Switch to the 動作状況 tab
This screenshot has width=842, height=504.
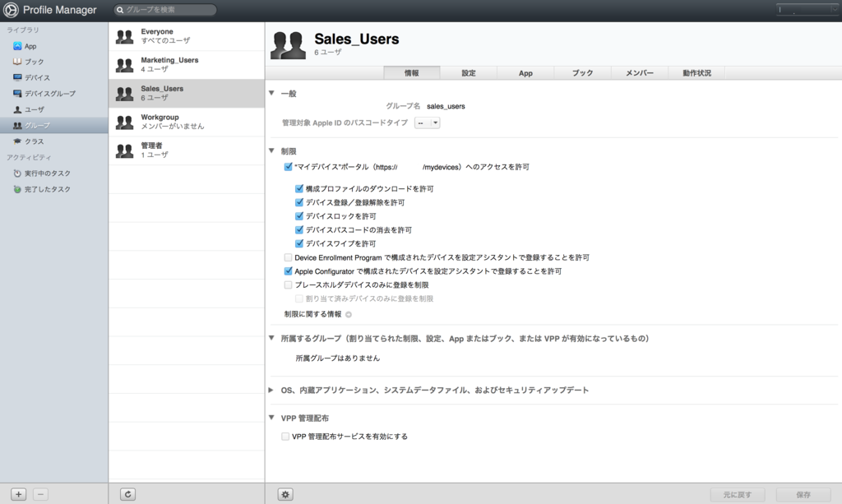(697, 73)
